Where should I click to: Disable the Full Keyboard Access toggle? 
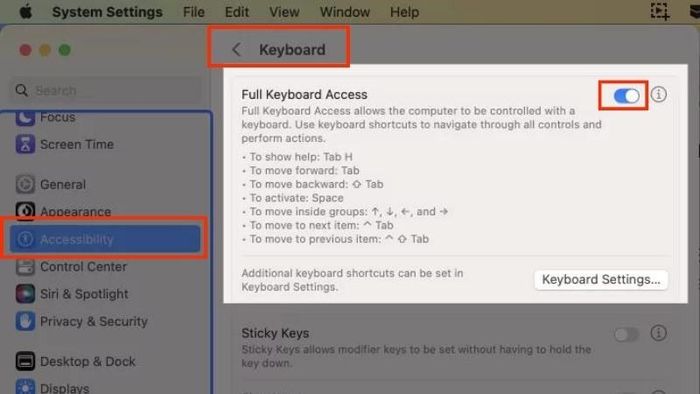pos(626,95)
